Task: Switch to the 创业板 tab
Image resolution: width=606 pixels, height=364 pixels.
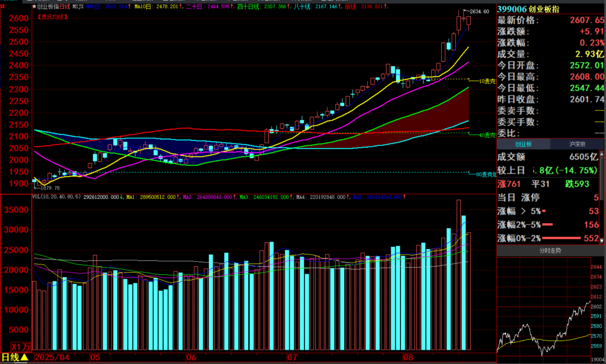Action: click(523, 144)
